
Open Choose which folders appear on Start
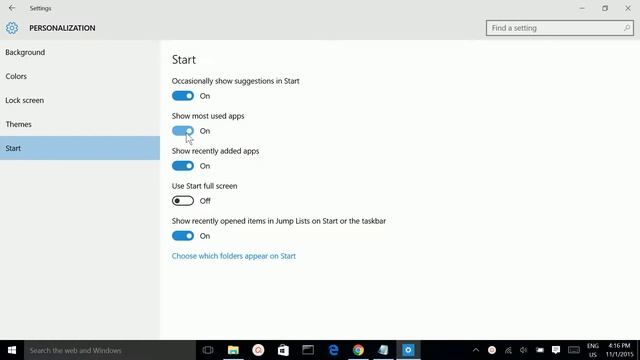[233, 256]
